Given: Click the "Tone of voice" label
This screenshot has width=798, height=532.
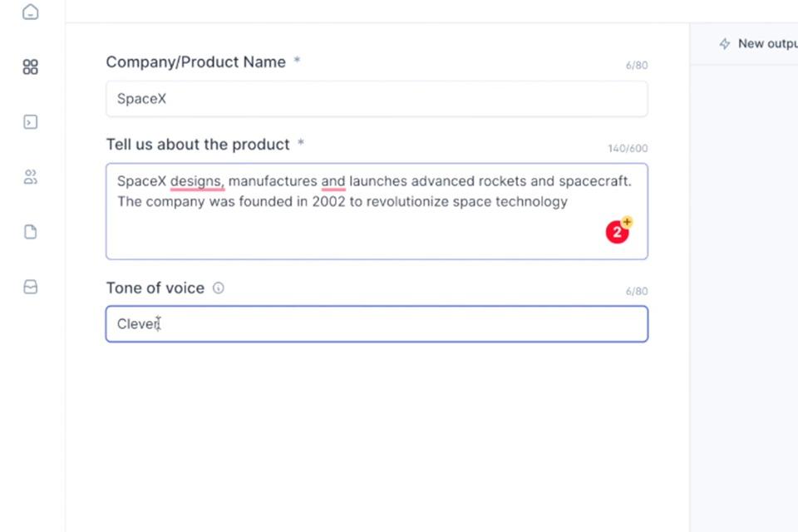Looking at the screenshot, I should pyautogui.click(x=155, y=288).
